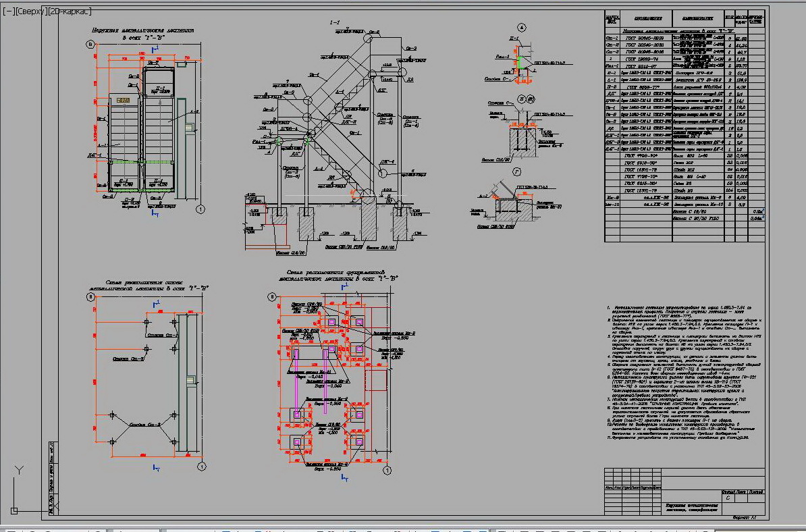
Task: Select the foundation layout scheme title text
Action: point(339,275)
